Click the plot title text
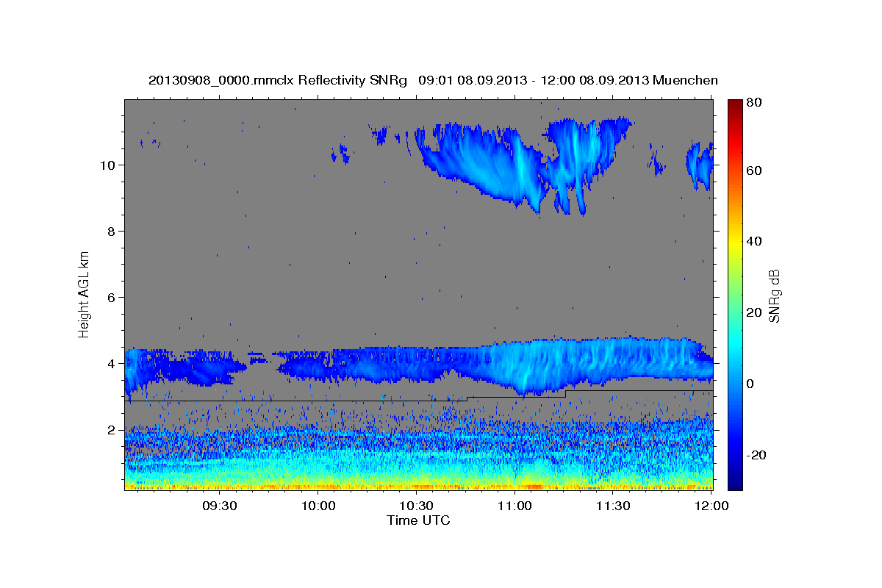This screenshot has height=588, width=882. pos(433,80)
